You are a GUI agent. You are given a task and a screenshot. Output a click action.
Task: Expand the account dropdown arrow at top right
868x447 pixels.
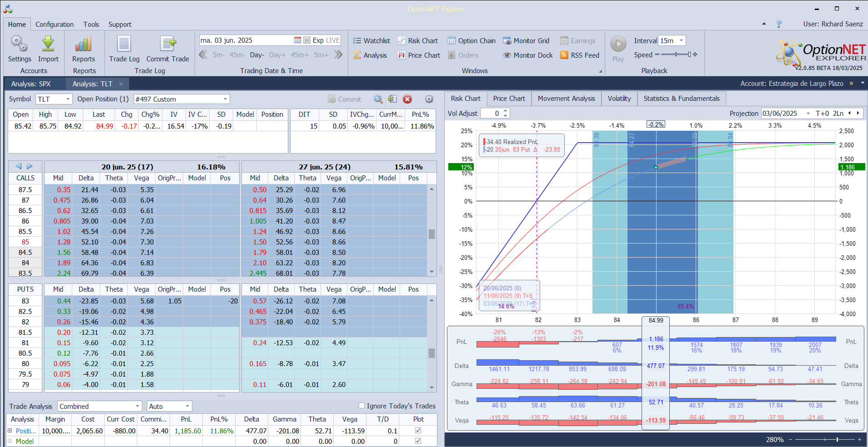862,83
